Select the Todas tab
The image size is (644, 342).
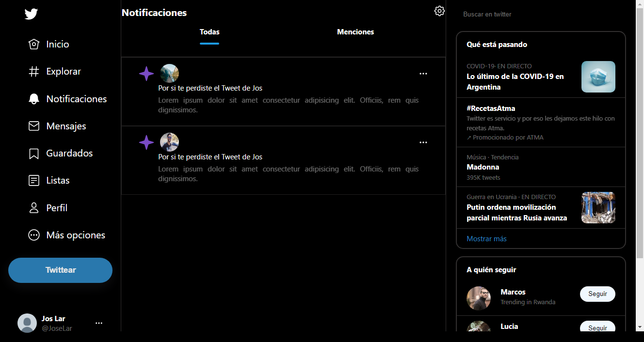click(209, 32)
